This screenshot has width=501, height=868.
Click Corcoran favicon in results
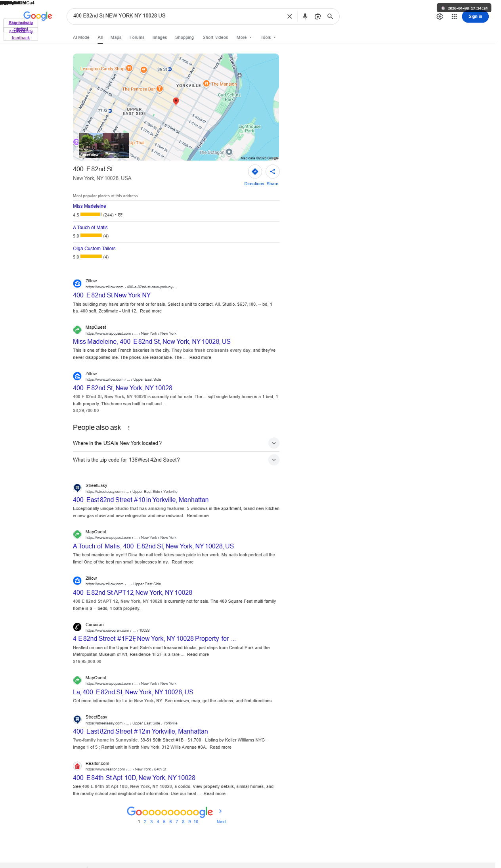(x=77, y=627)
